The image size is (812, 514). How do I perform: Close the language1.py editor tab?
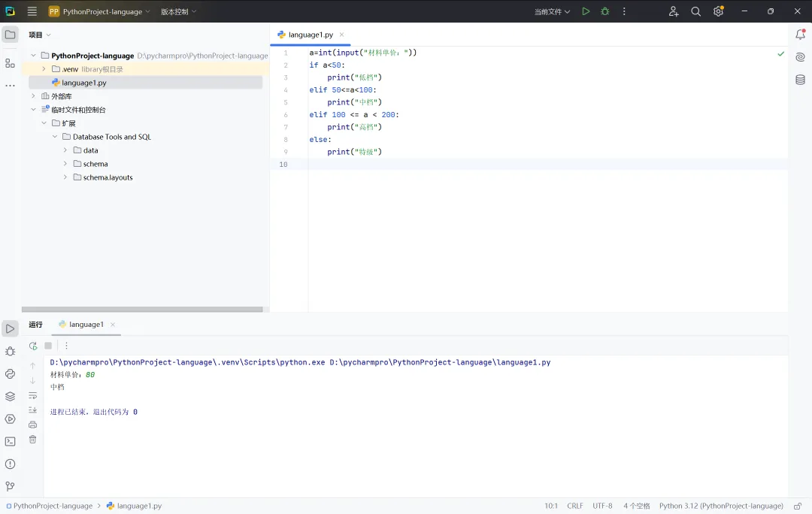click(x=342, y=35)
